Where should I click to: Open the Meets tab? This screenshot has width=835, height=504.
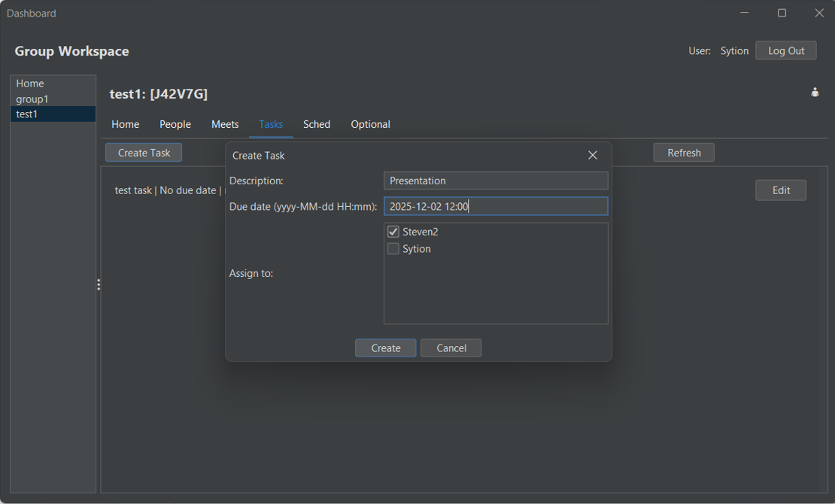click(x=225, y=124)
